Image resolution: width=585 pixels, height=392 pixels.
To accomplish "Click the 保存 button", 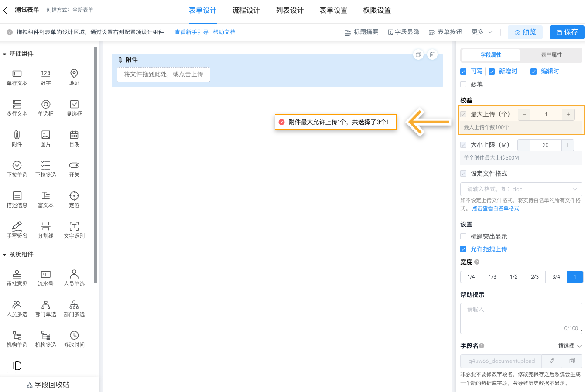I will tap(566, 32).
